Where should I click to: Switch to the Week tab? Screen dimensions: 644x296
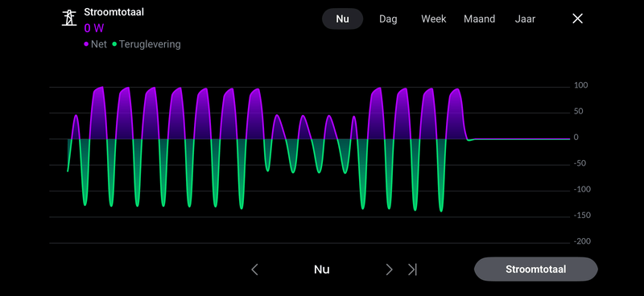(x=434, y=18)
